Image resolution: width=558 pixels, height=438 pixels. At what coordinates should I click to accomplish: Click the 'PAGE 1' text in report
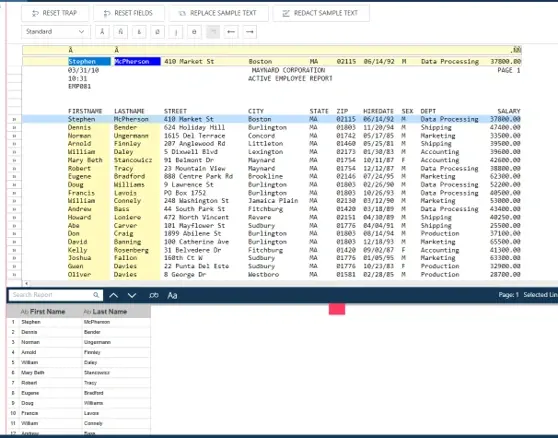509,70
